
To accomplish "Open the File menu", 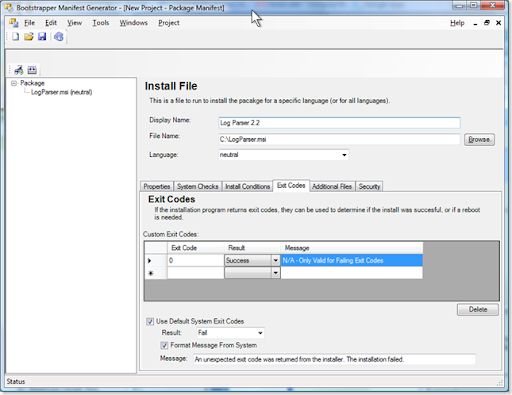I will click(29, 23).
